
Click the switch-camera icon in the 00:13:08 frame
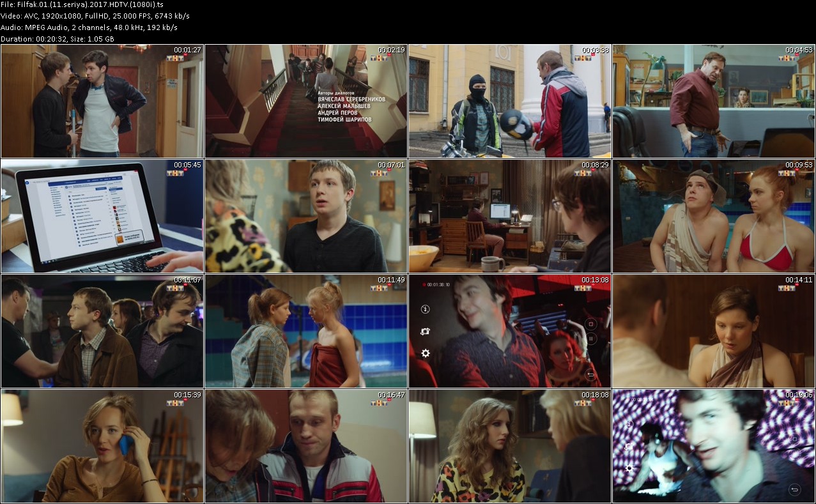click(426, 332)
